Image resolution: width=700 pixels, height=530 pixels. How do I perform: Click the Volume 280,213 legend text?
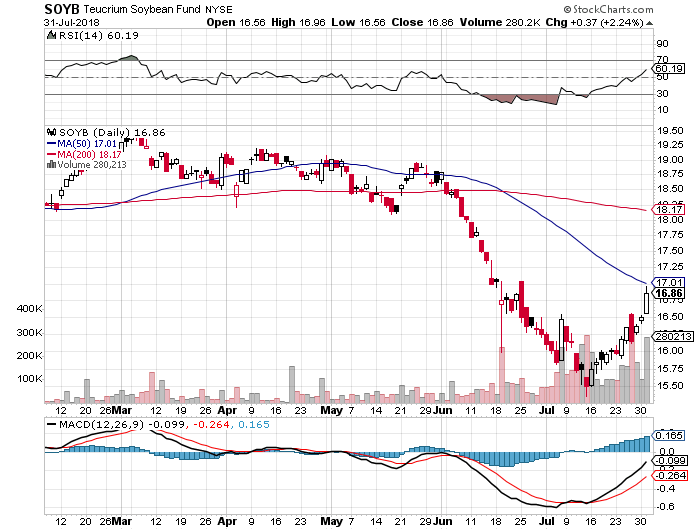[92, 165]
